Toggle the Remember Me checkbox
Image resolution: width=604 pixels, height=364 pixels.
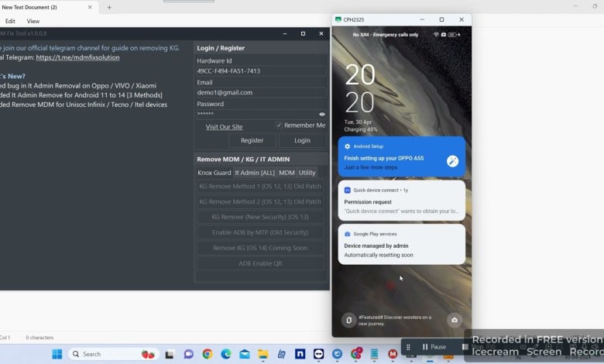tap(279, 125)
